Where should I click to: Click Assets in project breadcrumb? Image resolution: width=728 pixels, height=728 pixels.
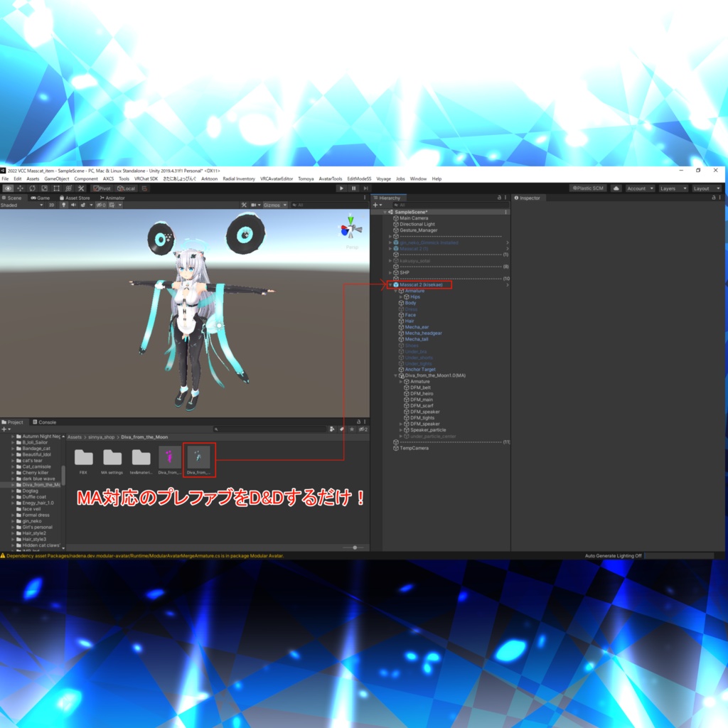(74, 437)
